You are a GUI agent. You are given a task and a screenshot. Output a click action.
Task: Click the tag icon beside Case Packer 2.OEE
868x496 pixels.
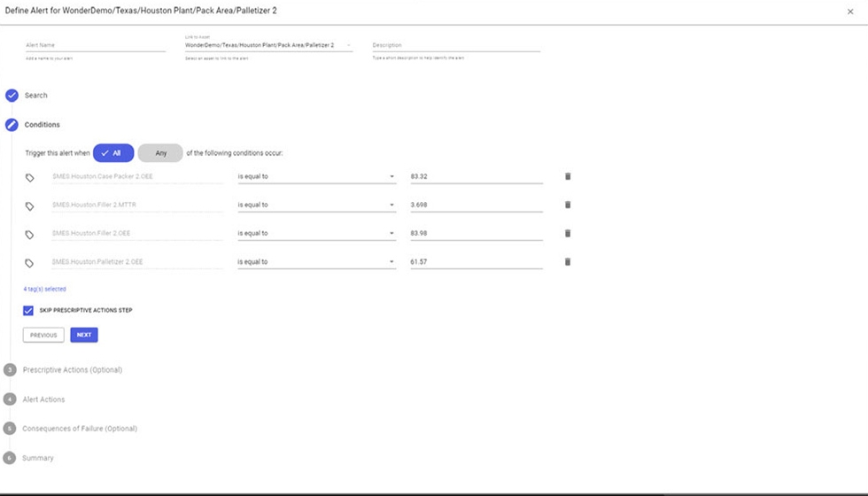click(29, 177)
